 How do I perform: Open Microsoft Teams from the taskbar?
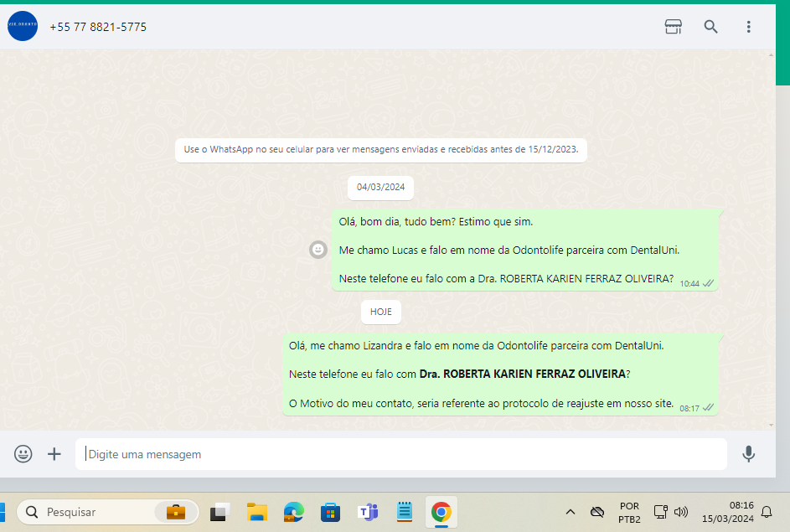coord(367,512)
